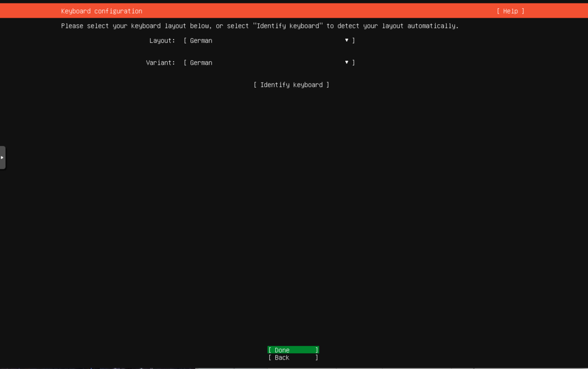Select the downward triangle beside German variant
Screen dimensions: 588x369
[346, 62]
